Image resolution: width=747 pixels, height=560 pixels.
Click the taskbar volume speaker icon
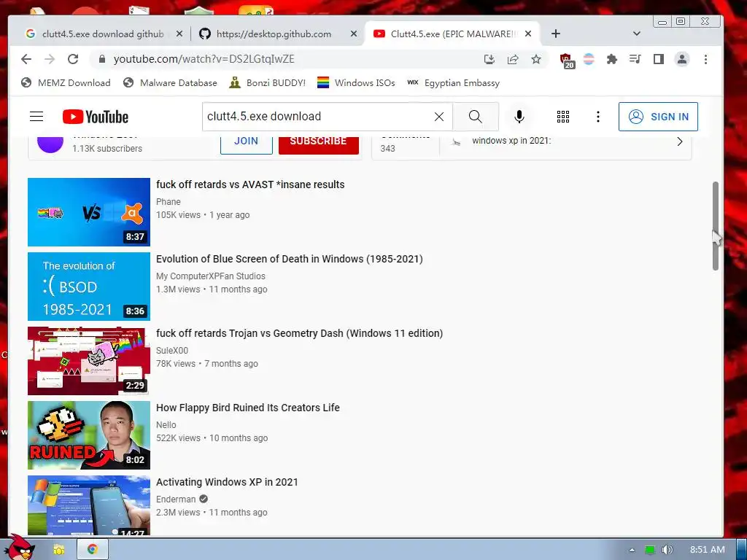(x=667, y=550)
